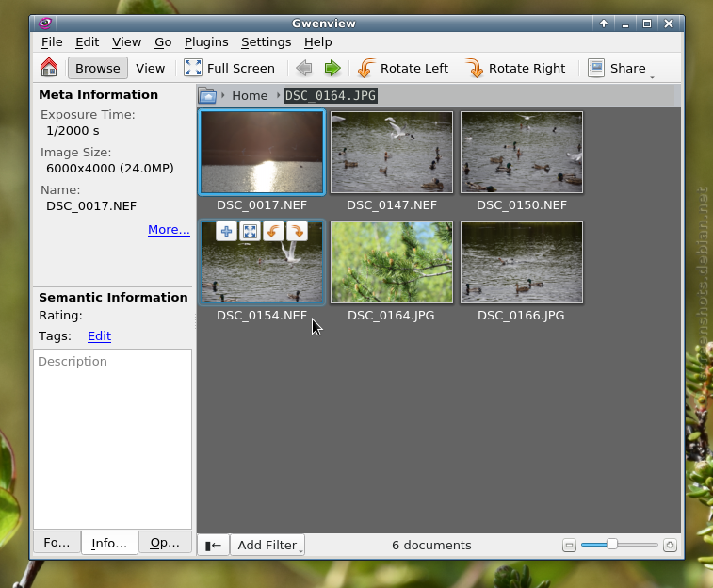Navigate to Home in the breadcrumb
The height and width of the screenshot is (588, 713).
click(x=250, y=95)
